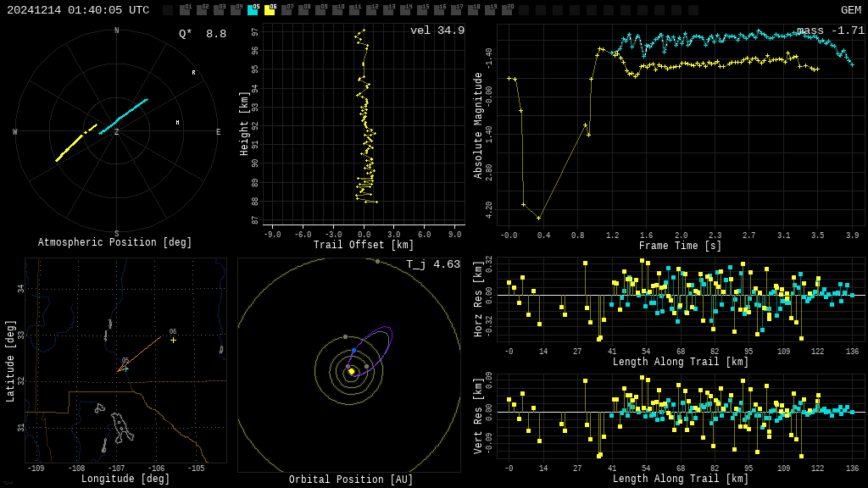The width and height of the screenshot is (868, 488).
Task: Toggle the station 20 indicator box
Action: 507,10
